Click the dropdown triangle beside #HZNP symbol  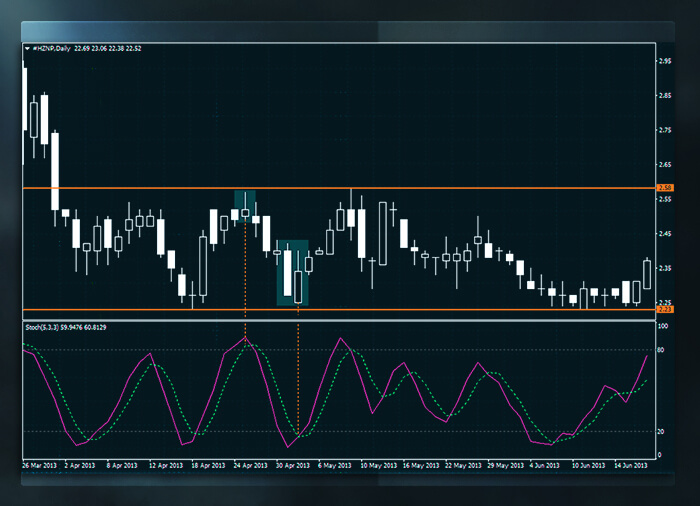click(x=25, y=48)
